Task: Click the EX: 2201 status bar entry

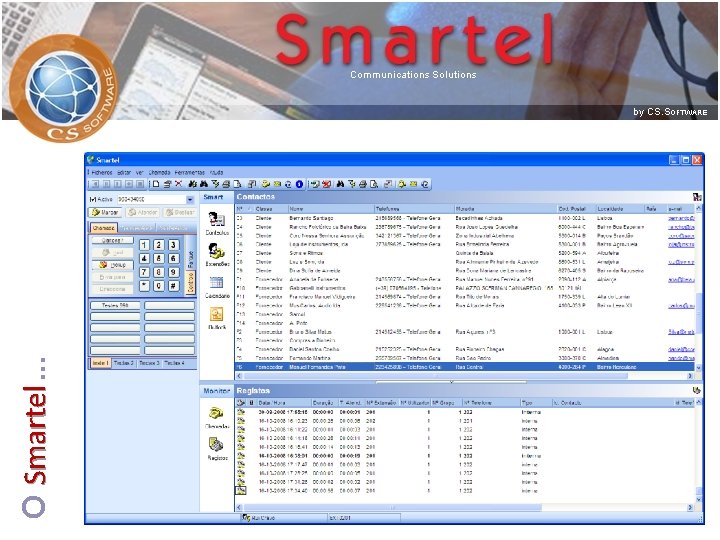Action: [364, 518]
